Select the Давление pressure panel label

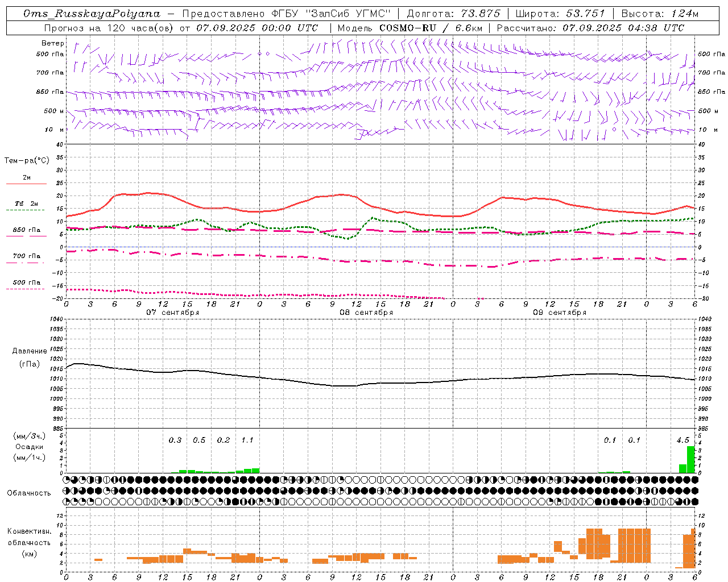pos(29,351)
